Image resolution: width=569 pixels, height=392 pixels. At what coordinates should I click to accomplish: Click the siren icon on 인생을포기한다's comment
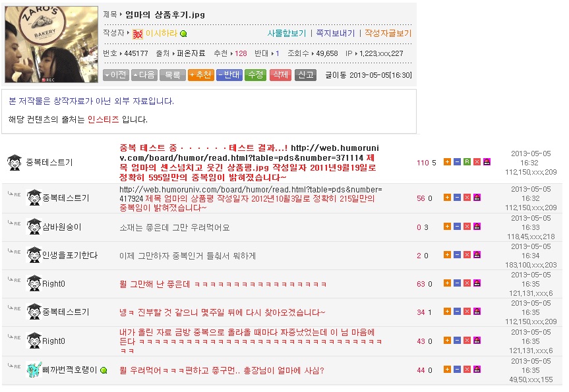pos(477,255)
